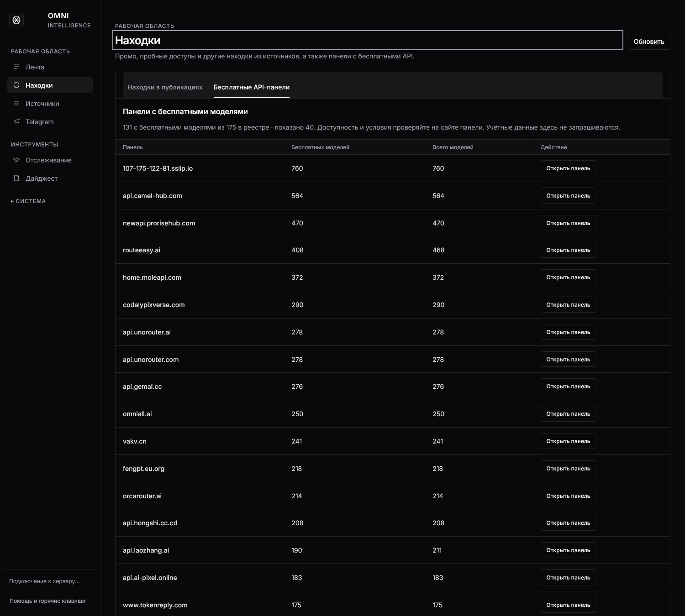
Task: Click the Всего моделей column header
Action: point(453,147)
